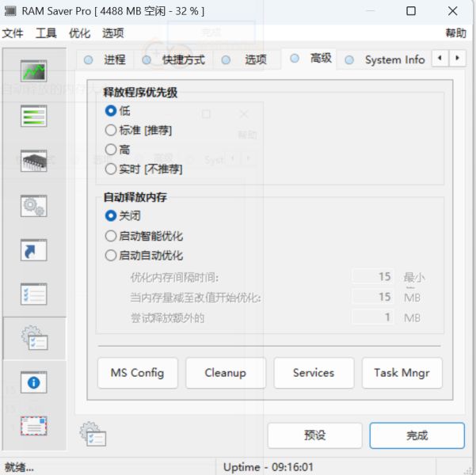Select the blue arrow shortcut sidebar icon
Screen dimensions: 476x475
point(34,250)
